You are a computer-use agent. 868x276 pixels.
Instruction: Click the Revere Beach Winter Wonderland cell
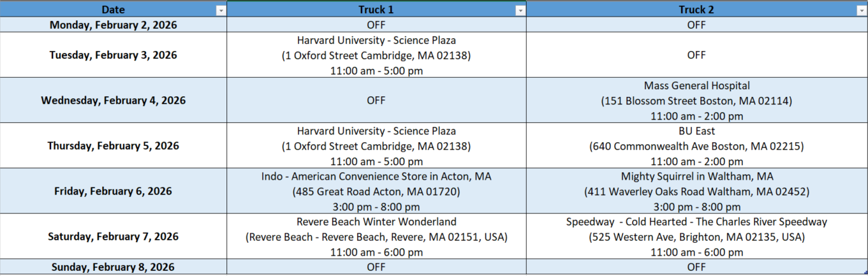376,236
